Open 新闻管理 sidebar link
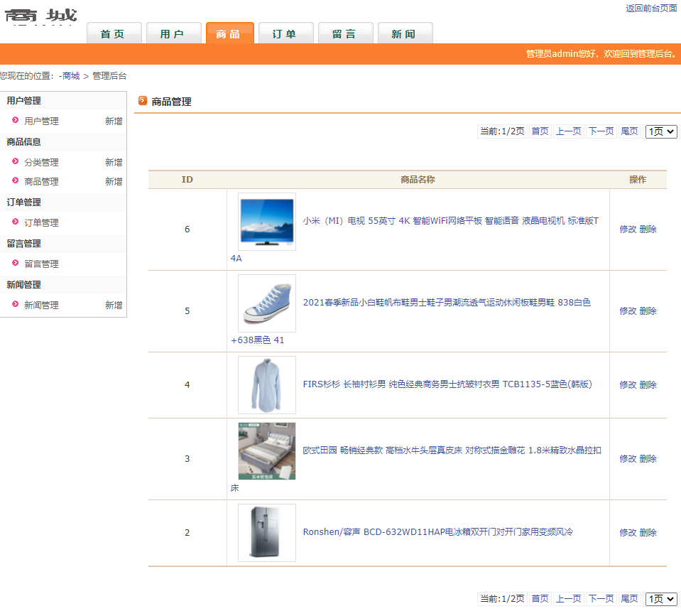Image resolution: width=681 pixels, height=616 pixels. pos(41,306)
